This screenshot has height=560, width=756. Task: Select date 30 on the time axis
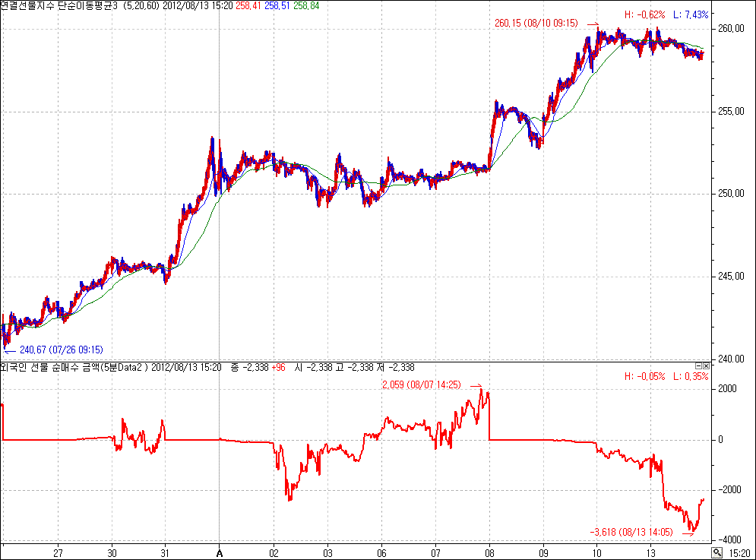point(112,552)
